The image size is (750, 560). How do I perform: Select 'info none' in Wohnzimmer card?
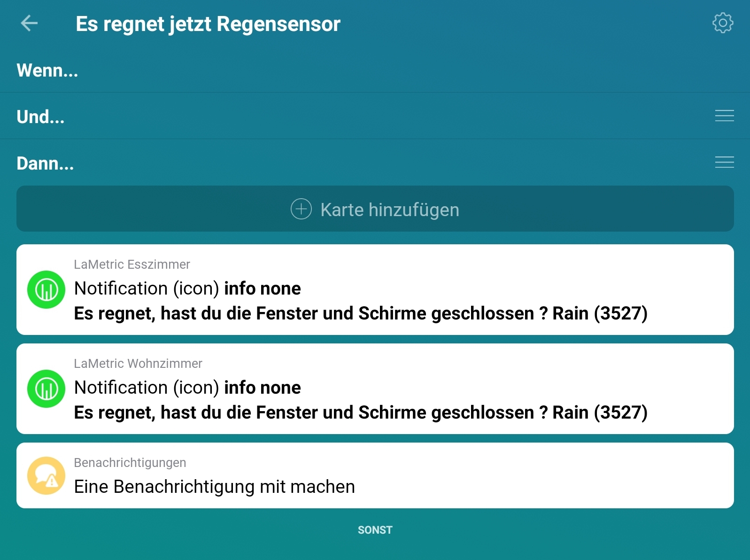pos(263,388)
